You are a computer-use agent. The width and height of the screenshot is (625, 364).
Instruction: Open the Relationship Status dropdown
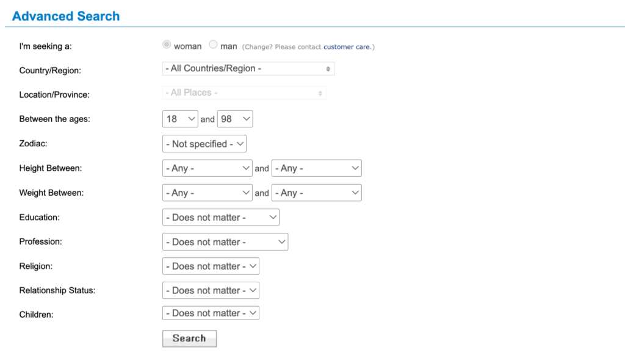click(x=211, y=291)
